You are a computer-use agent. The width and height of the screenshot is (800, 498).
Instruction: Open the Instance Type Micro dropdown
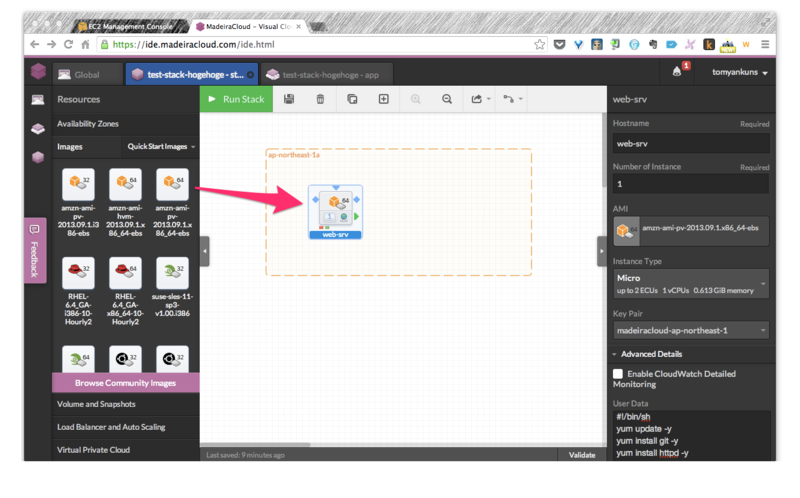tap(691, 284)
